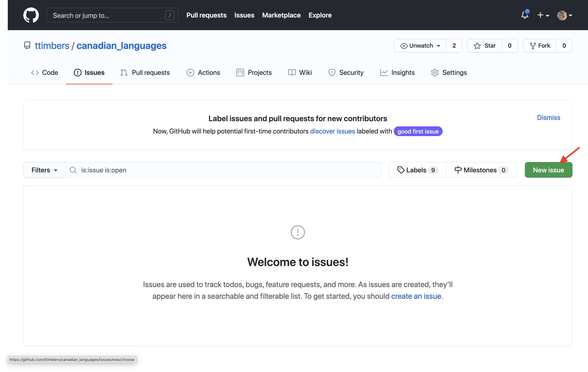588x372 pixels.
Task: Open notifications via the bell icon
Action: pyautogui.click(x=525, y=15)
